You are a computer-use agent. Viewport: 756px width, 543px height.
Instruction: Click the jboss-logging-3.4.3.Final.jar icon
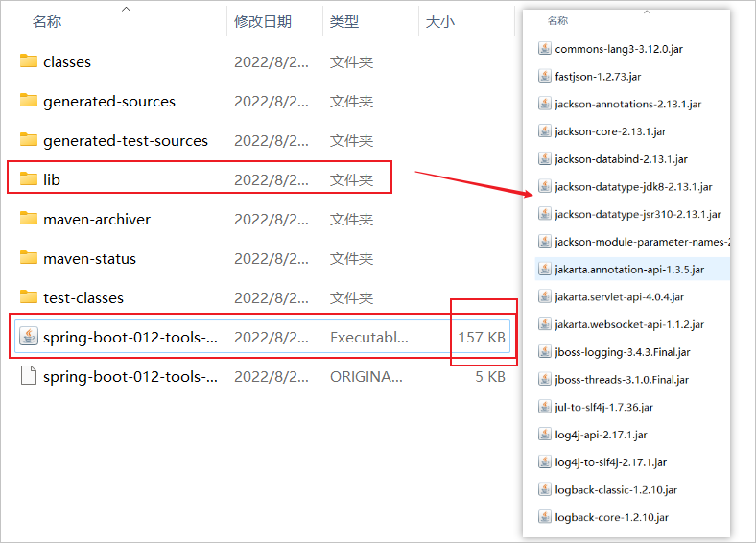click(544, 351)
